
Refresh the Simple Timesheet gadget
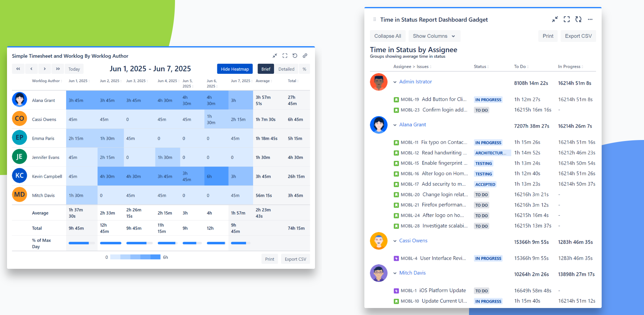pos(295,56)
